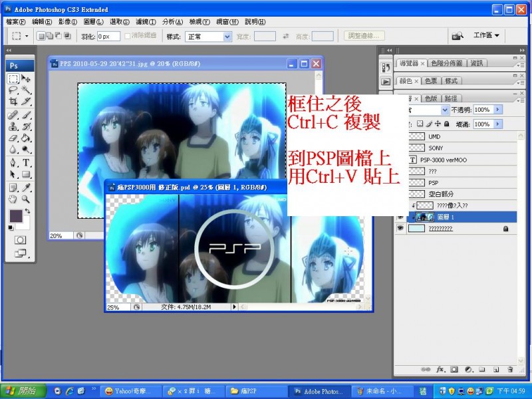Select the Eyedropper tool
This screenshot has height=399, width=532.
[x=26, y=188]
